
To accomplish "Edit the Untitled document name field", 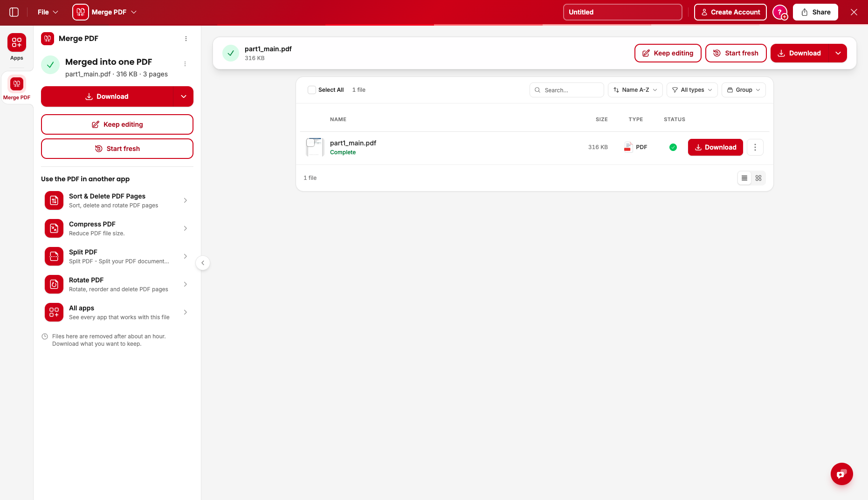I will click(623, 12).
